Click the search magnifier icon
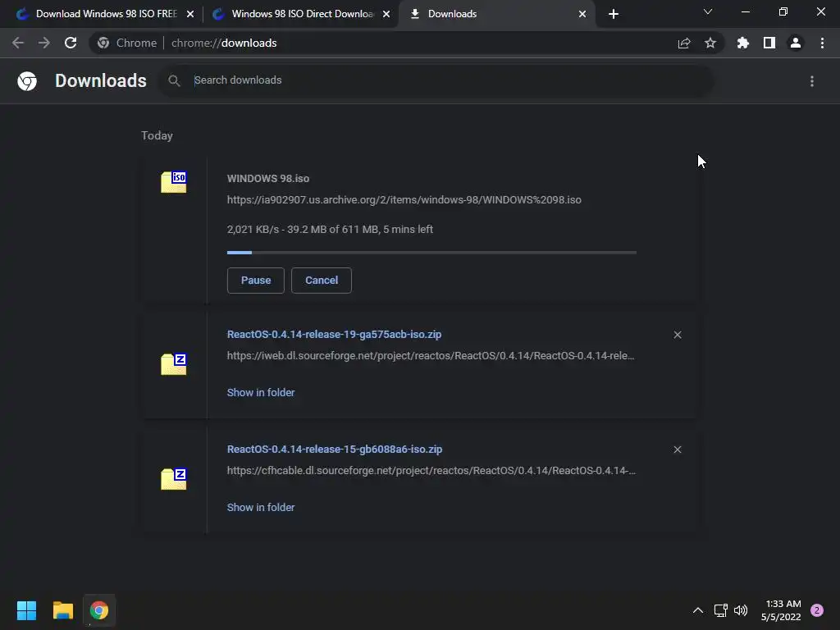The height and width of the screenshot is (630, 840). pyautogui.click(x=174, y=81)
